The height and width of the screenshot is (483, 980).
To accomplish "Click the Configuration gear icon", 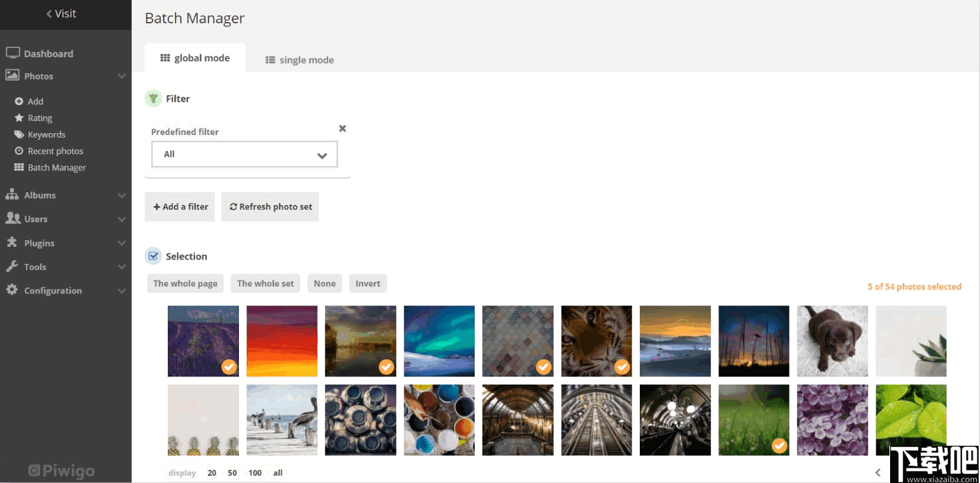I will (x=12, y=290).
